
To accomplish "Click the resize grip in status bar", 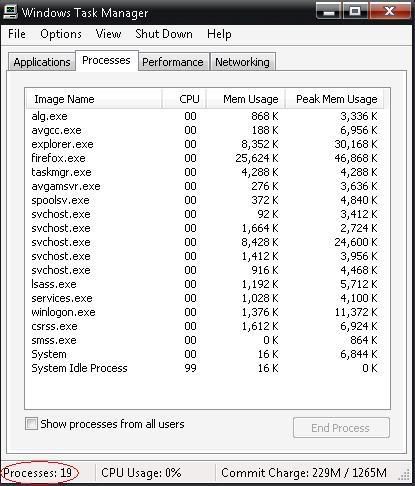I will (x=405, y=475).
